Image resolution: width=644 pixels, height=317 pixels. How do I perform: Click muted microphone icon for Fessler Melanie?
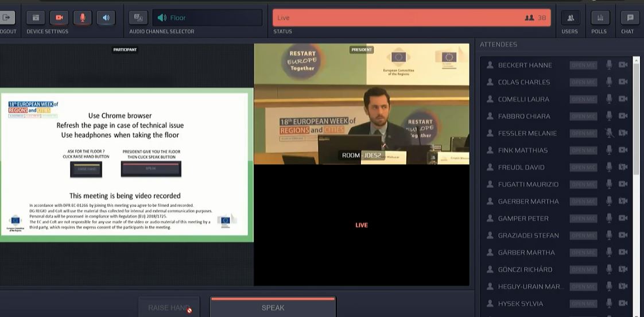pyautogui.click(x=610, y=133)
